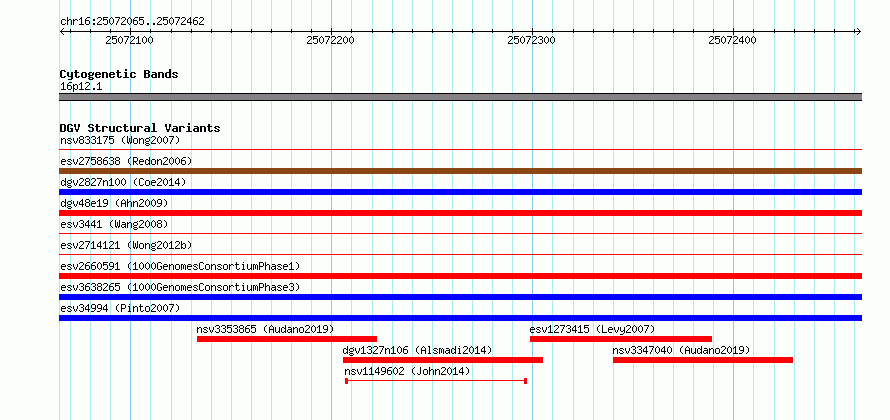
Task: Select the thin red esv2714121 variant line
Action: click(460, 254)
